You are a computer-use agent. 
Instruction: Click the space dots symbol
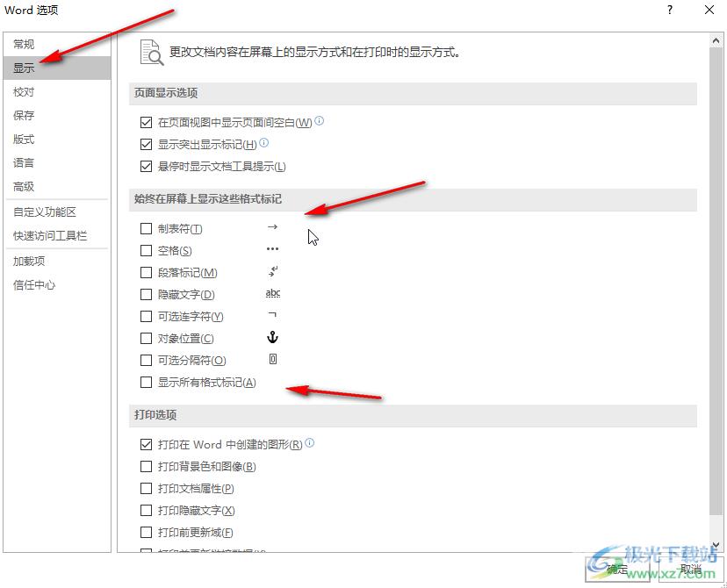click(272, 249)
